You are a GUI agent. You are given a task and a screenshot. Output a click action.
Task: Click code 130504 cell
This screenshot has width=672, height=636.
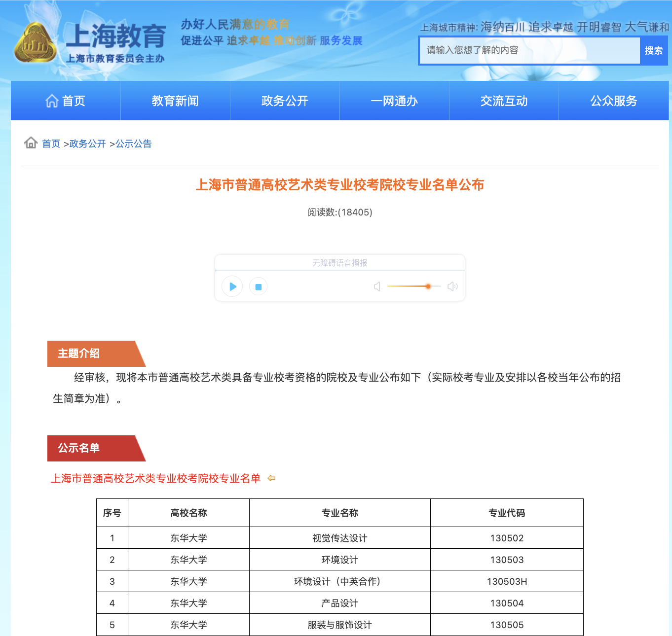pyautogui.click(x=507, y=603)
